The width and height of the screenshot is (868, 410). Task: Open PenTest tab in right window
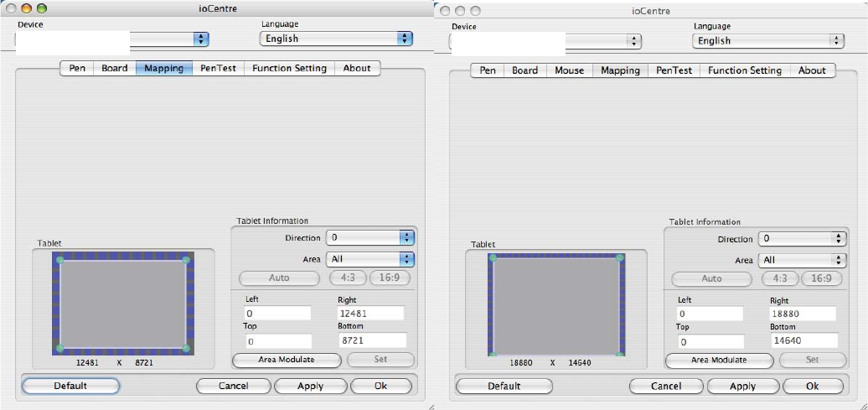pyautogui.click(x=674, y=70)
